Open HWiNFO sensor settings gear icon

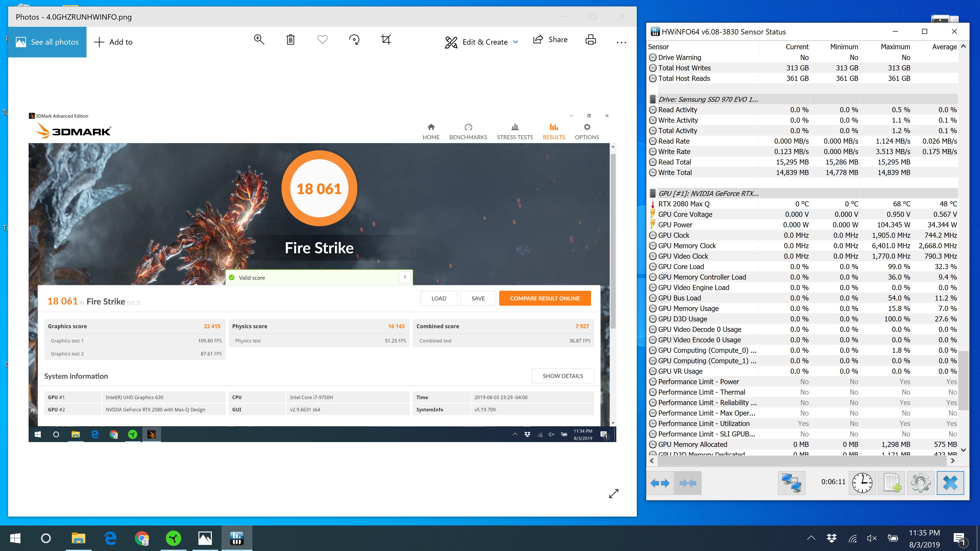point(921,483)
